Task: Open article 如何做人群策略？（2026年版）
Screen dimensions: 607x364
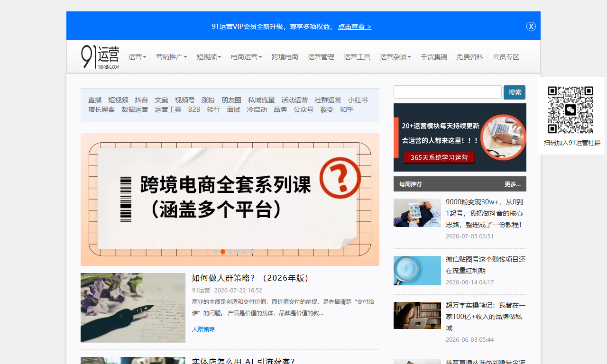Action: (250, 278)
